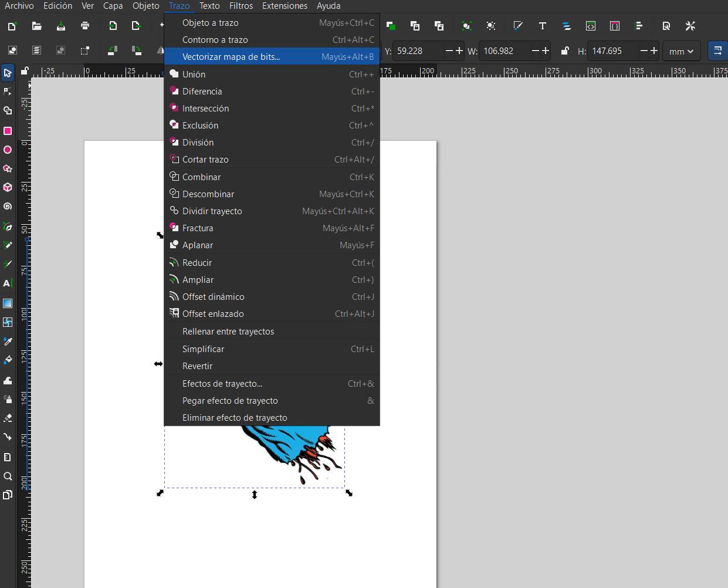Select the 3D box tool

8,187
